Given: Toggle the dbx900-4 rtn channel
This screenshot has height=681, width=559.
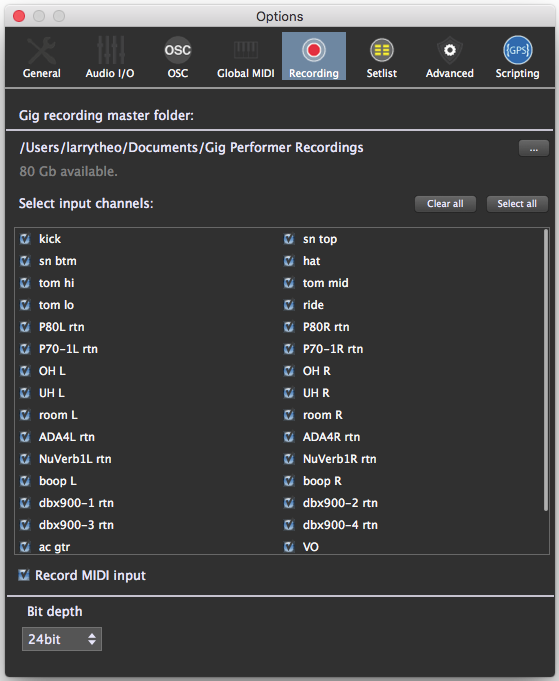Looking at the screenshot, I should [289, 525].
